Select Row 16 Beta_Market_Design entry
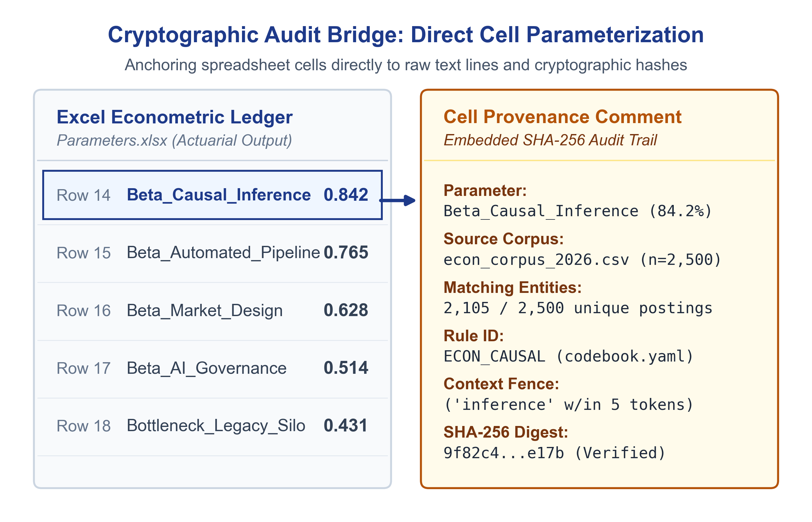The image size is (812, 522). pyautogui.click(x=212, y=311)
